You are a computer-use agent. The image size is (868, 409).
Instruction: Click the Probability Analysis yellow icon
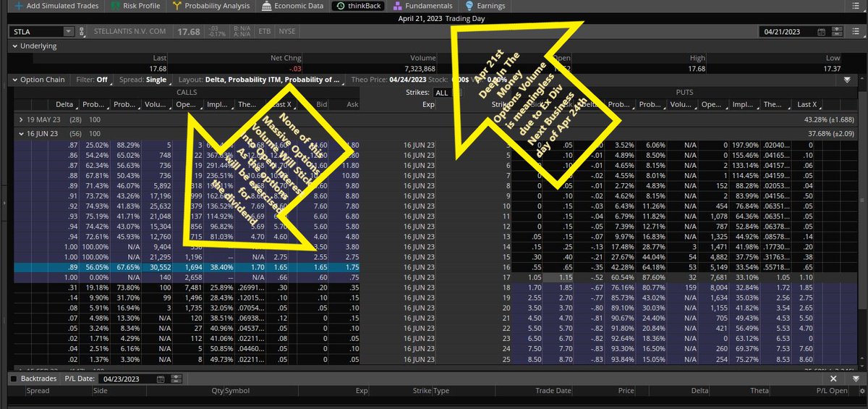point(178,6)
